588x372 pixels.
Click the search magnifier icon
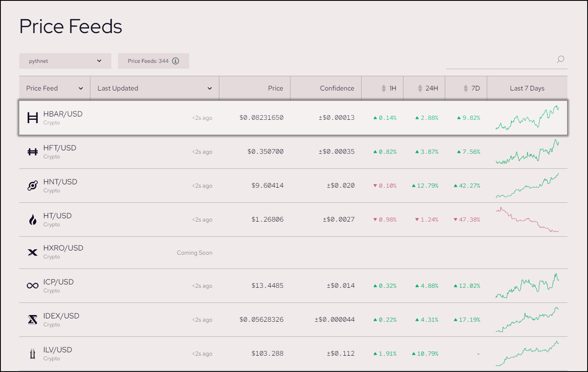coord(560,59)
